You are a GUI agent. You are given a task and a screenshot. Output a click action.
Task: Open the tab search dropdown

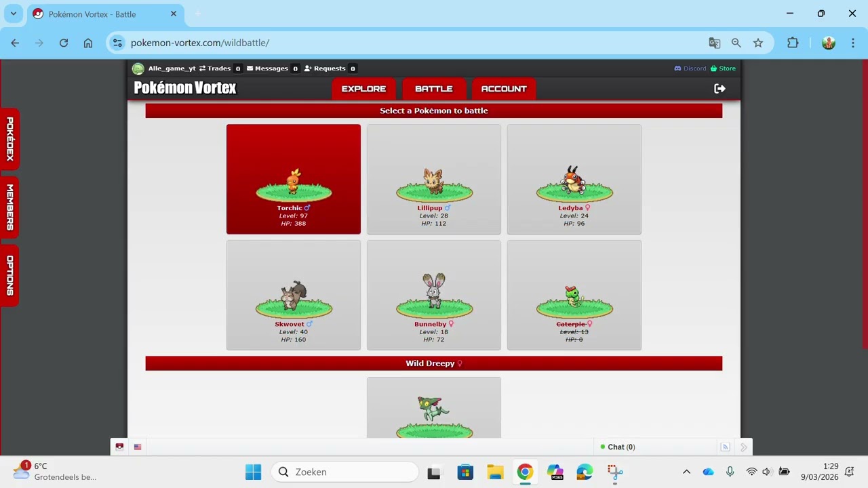coord(13,14)
